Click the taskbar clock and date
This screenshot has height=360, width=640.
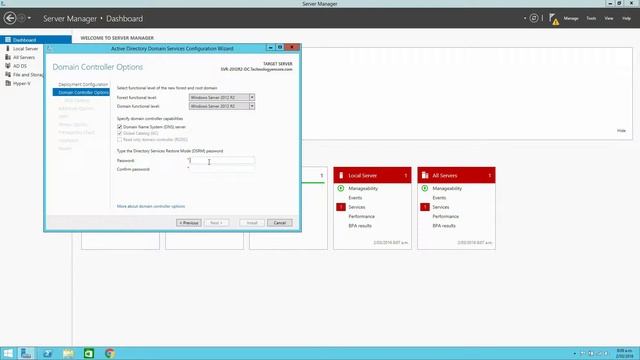click(x=624, y=353)
